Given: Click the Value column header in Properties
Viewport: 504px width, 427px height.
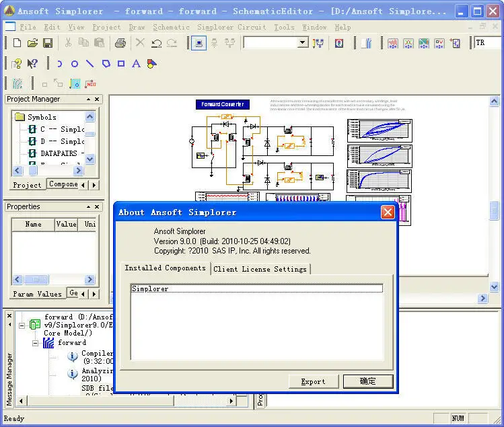Looking at the screenshot, I should pyautogui.click(x=66, y=225).
